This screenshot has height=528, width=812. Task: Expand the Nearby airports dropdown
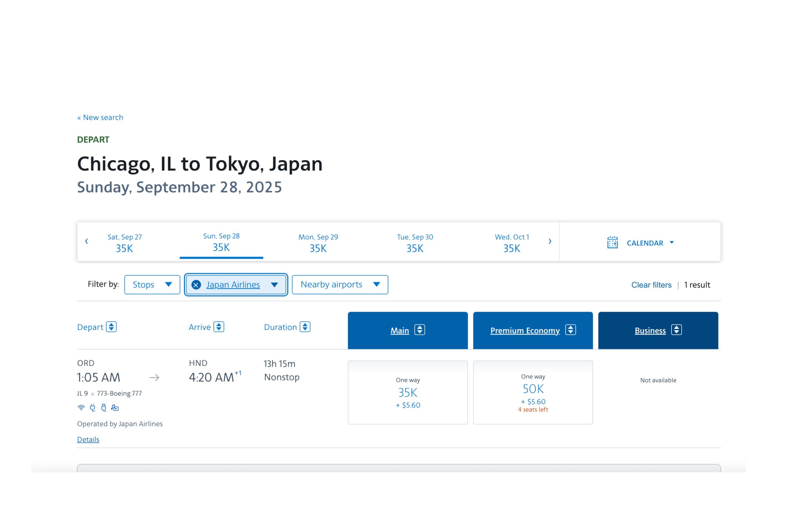click(340, 285)
